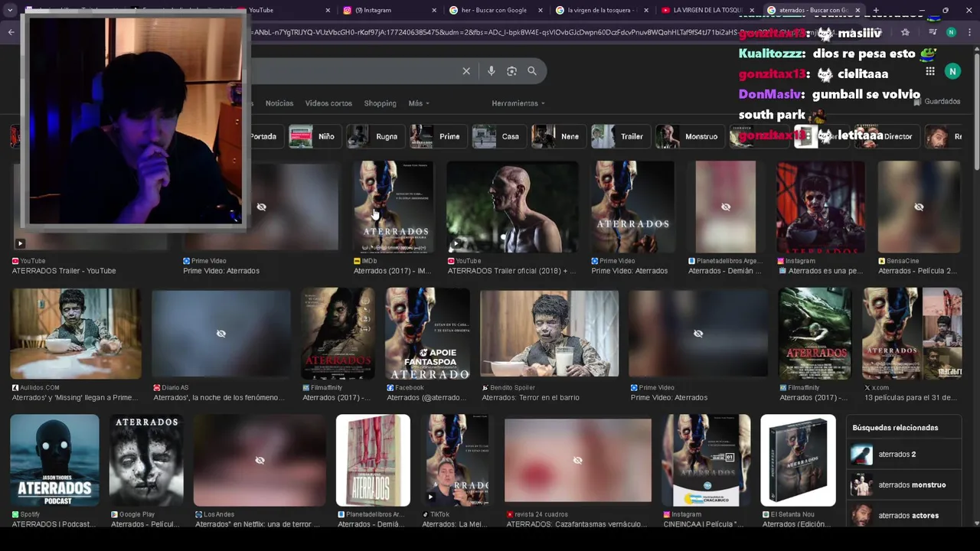Reveal blurred Los Andes image
The image size is (980, 551).
pyautogui.click(x=260, y=460)
